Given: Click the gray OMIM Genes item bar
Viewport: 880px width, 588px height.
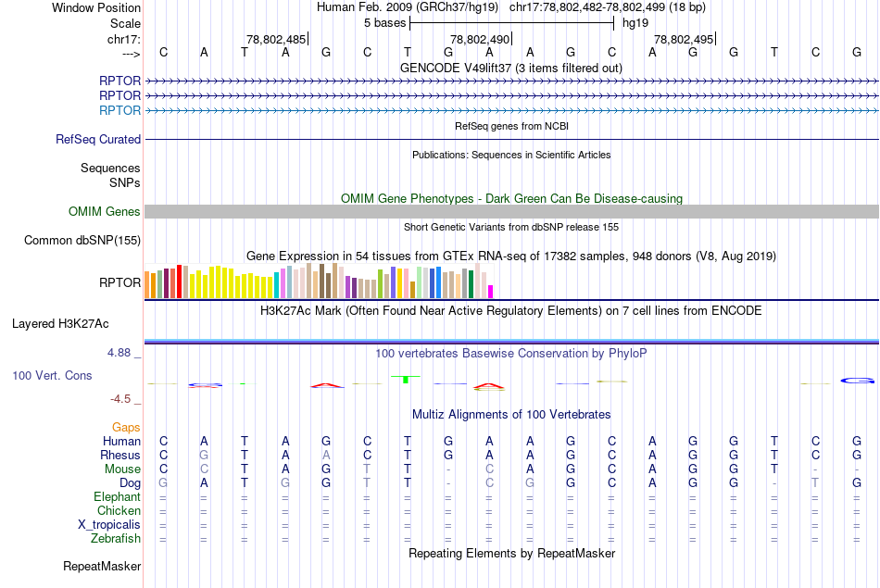Looking at the screenshot, I should click(511, 211).
